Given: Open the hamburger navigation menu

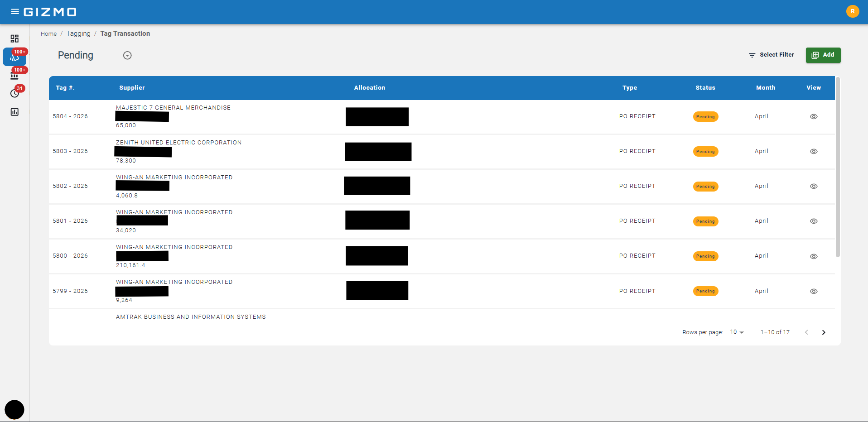Looking at the screenshot, I should coord(15,12).
